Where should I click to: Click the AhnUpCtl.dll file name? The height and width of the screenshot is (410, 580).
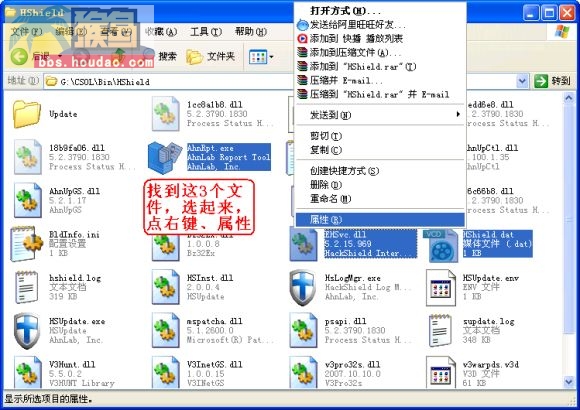click(x=492, y=148)
